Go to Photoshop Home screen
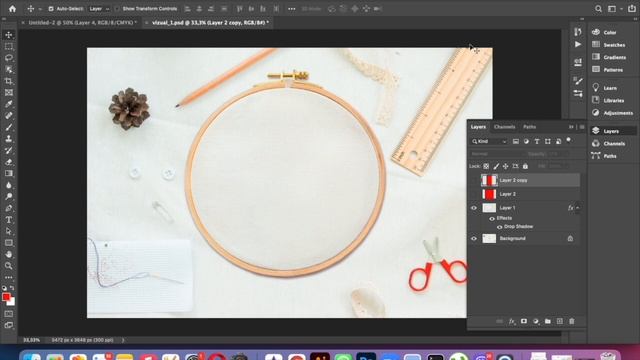Viewport: 640px width, 360px height. click(12, 9)
